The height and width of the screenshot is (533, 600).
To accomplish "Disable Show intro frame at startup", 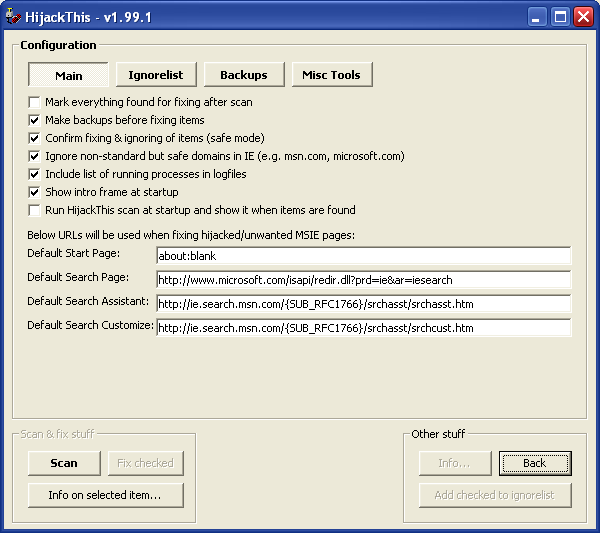I will pyautogui.click(x=34, y=192).
